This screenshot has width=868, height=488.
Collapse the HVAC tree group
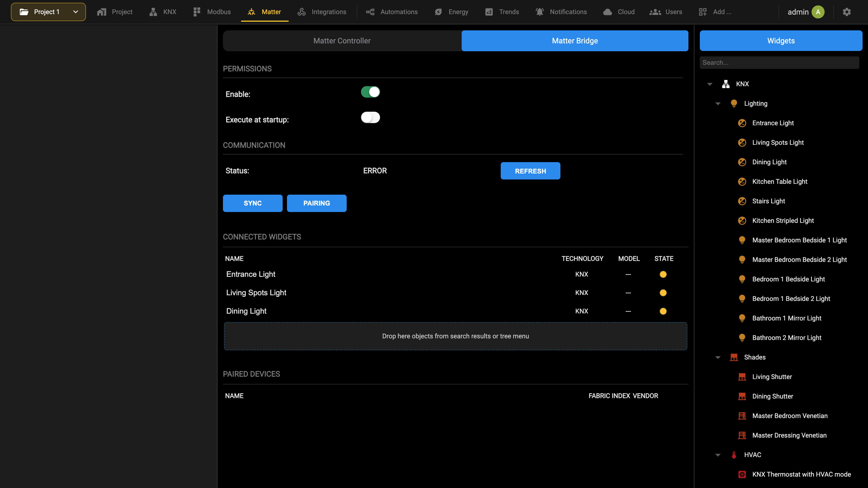click(718, 455)
